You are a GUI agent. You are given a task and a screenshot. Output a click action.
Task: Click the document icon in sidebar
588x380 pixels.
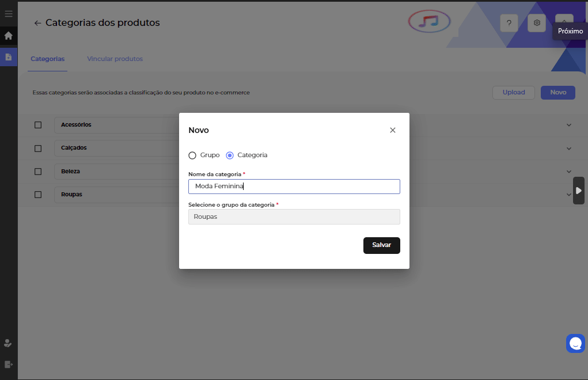pos(9,57)
